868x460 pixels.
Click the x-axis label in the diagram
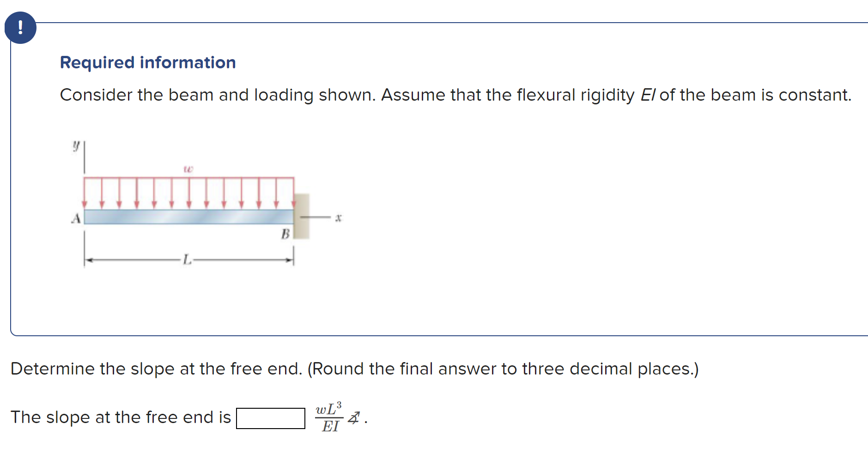339,217
